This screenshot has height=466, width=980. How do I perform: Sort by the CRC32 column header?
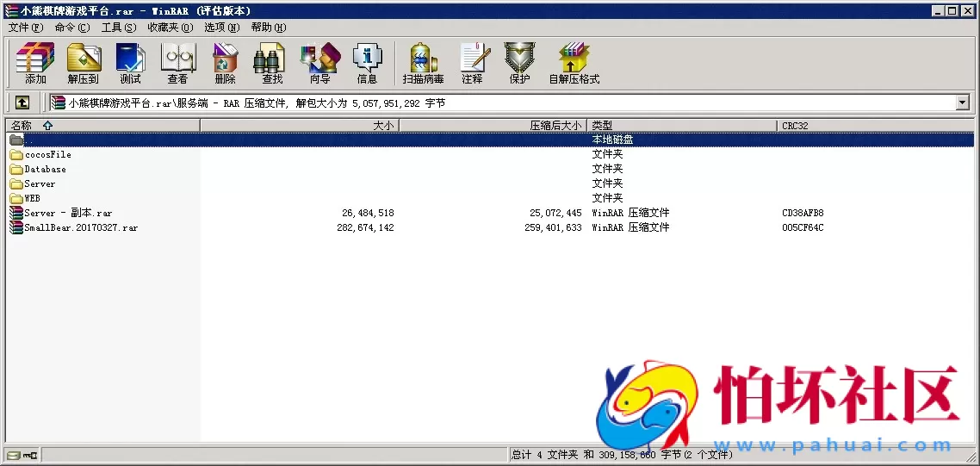point(876,126)
